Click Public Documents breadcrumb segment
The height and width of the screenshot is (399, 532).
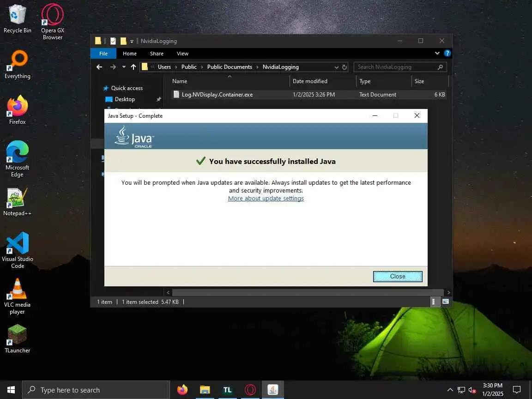click(x=230, y=67)
